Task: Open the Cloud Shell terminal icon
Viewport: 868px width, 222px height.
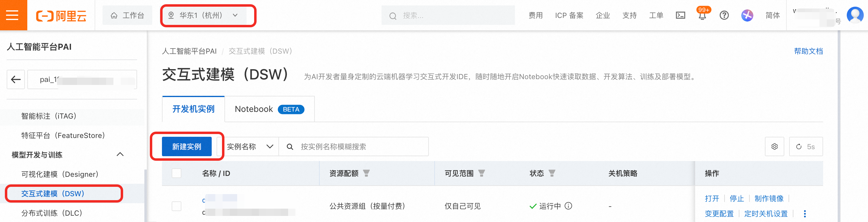Action: [680, 15]
